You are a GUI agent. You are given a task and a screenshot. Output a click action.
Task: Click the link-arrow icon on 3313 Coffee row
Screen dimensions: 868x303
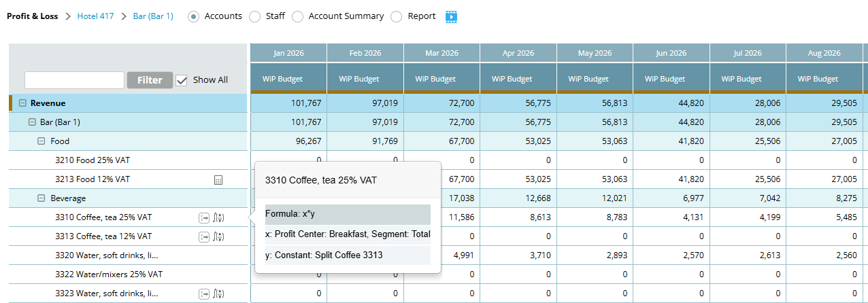pos(204,236)
